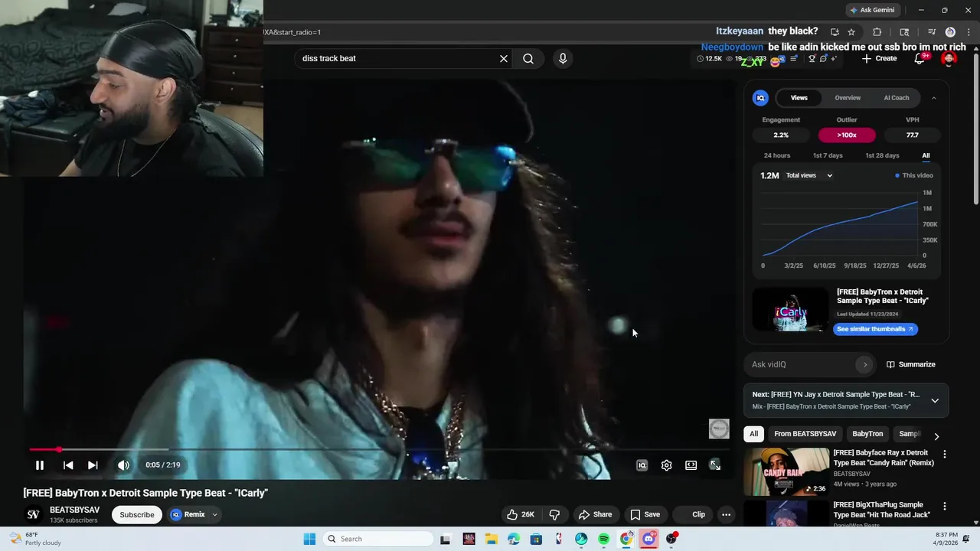Click the Summarize button
The width and height of the screenshot is (980, 551).
tap(911, 364)
